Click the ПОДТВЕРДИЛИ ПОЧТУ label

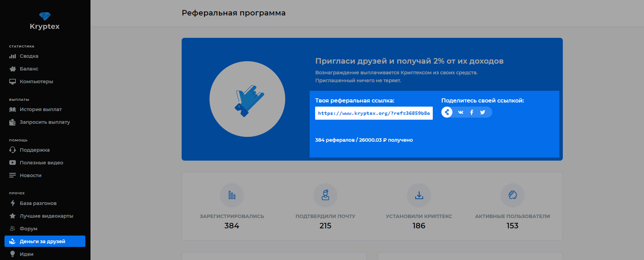[x=325, y=216]
